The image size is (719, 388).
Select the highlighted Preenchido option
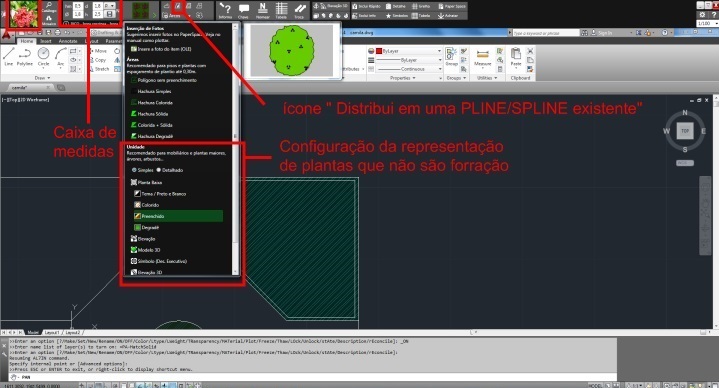[178, 216]
